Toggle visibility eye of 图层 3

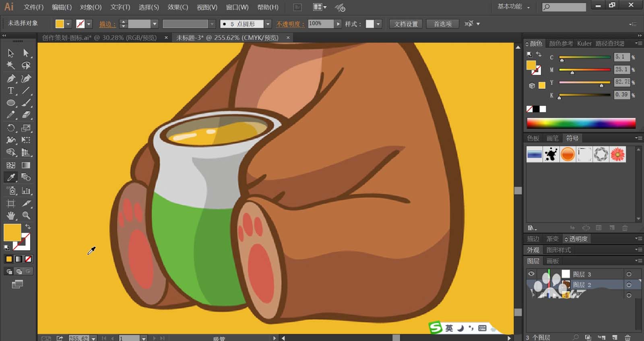pos(531,274)
